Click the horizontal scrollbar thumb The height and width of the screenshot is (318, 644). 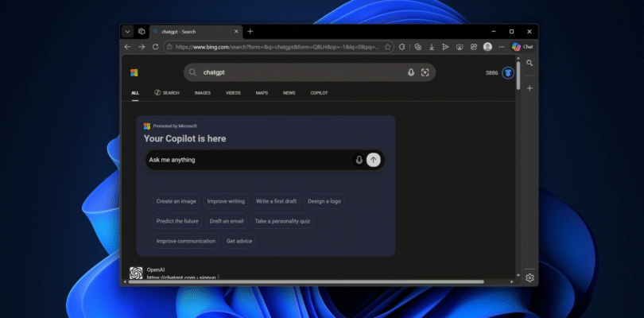[306, 282]
